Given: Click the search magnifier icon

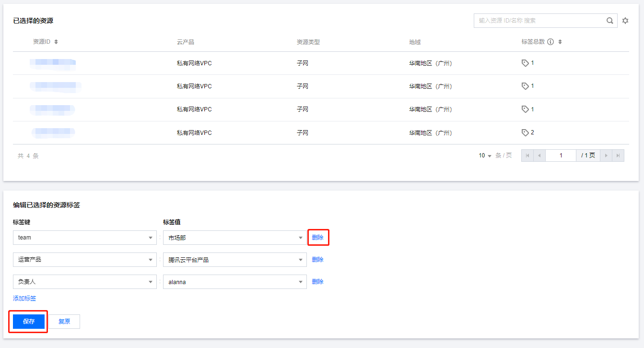Looking at the screenshot, I should 609,21.
